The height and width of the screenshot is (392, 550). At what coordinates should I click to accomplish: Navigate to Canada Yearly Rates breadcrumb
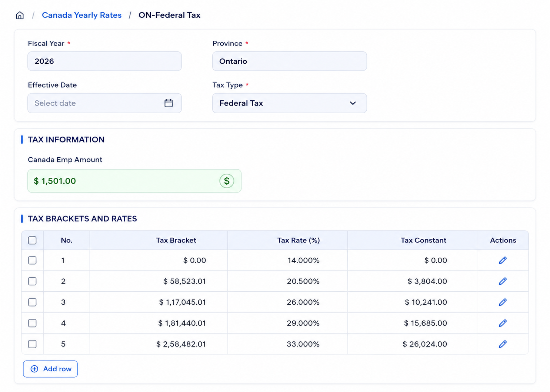(x=81, y=15)
